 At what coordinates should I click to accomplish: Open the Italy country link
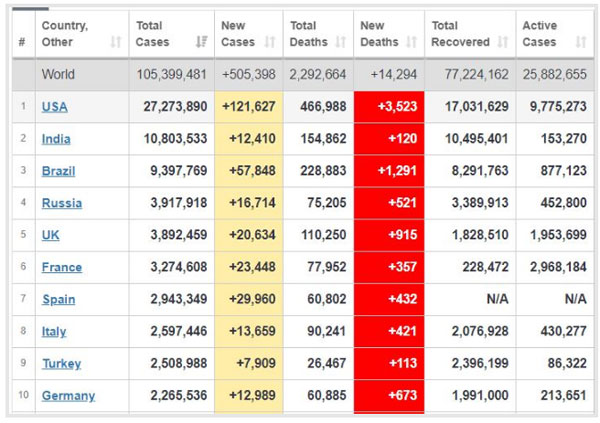[x=54, y=331]
